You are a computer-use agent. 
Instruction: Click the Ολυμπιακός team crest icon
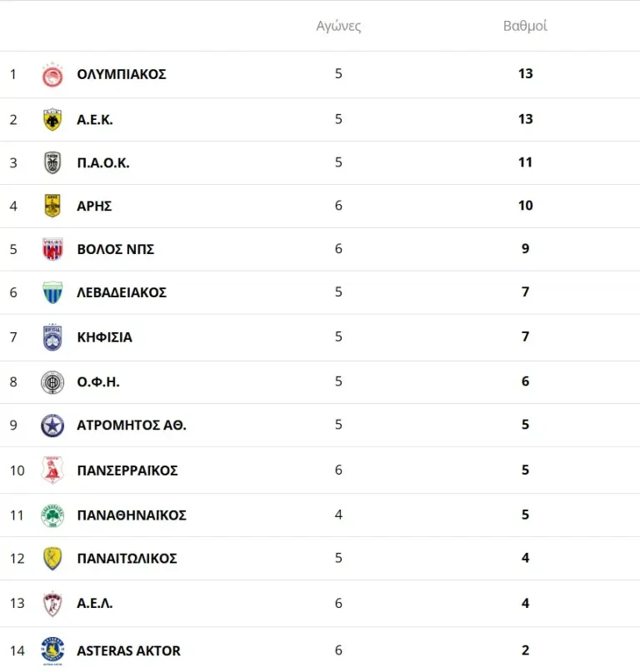pos(52,75)
